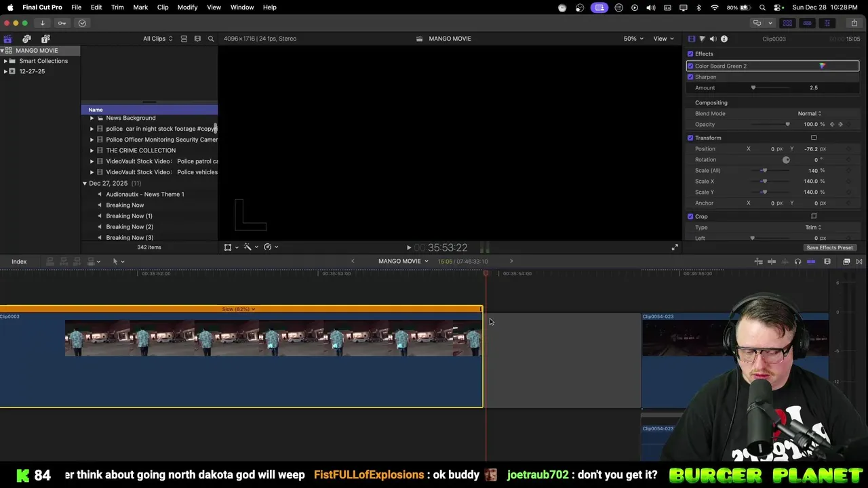Expand THE CRIME COLLECTION row
Screen dimensions: 868x488
[x=92, y=150]
